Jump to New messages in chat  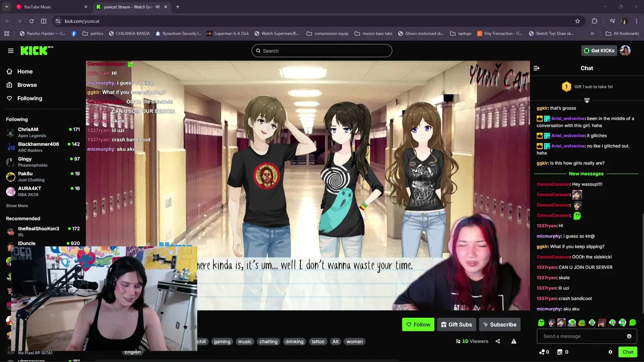point(586,173)
